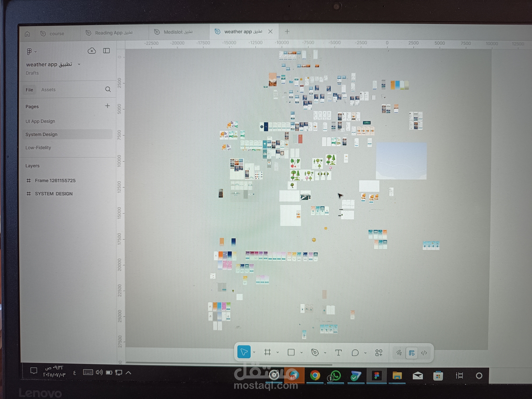532x399 pixels.
Task: Select the Rectangle shape tool
Action: point(291,352)
